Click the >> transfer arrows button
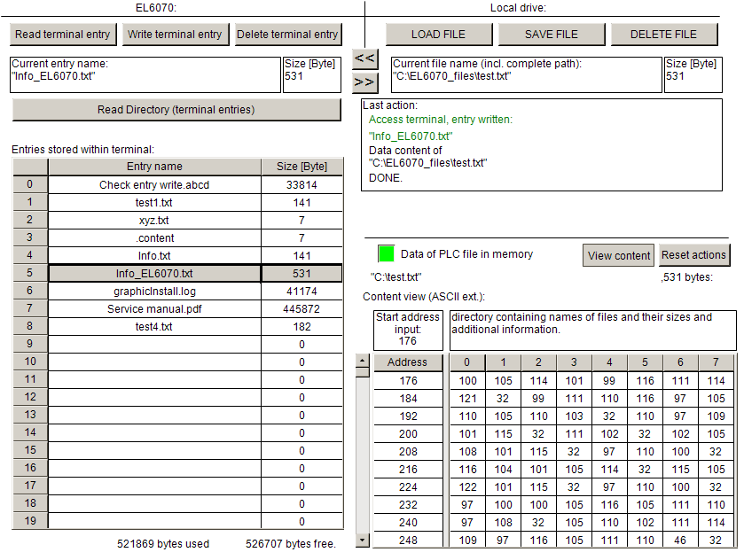The image size is (744, 560). (x=364, y=82)
